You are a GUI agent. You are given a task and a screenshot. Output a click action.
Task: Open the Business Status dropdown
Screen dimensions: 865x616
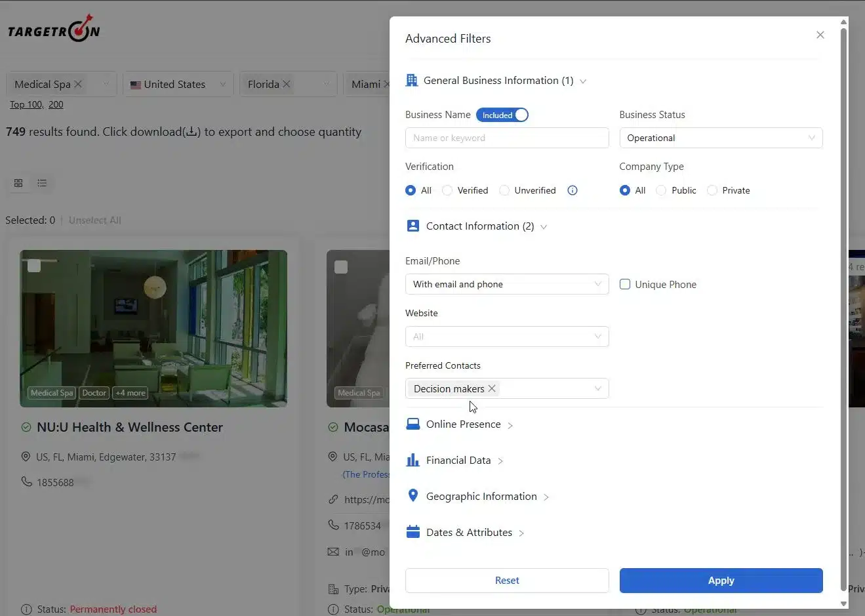click(721, 138)
